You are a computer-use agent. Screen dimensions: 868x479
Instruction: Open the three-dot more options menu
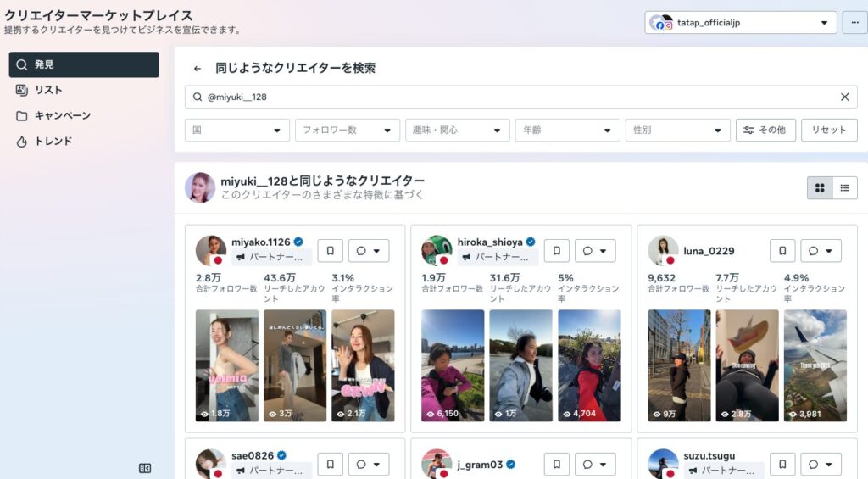854,23
